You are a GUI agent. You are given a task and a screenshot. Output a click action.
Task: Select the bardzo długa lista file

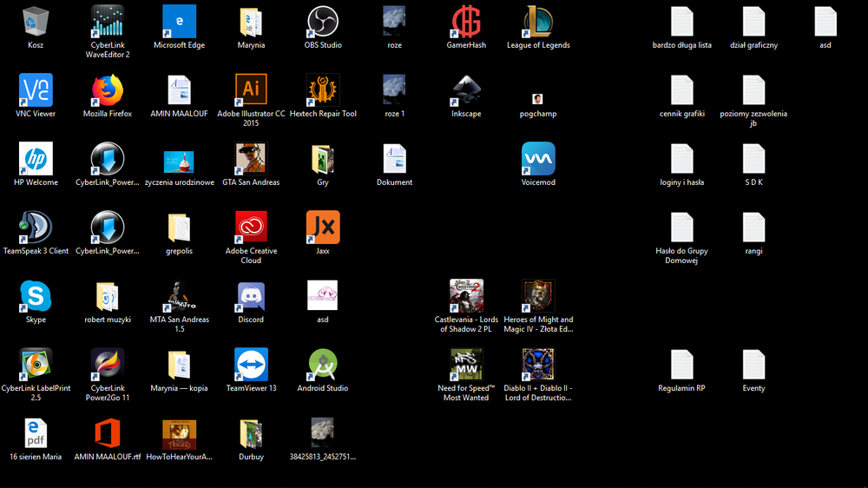681,22
